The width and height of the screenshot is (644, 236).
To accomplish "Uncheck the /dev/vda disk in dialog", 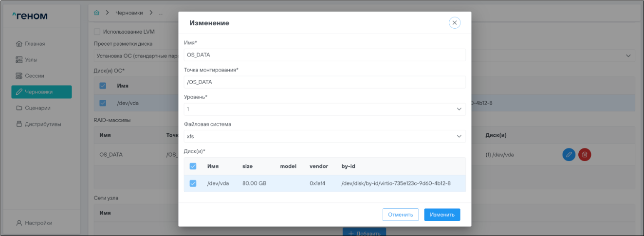I will (x=193, y=183).
